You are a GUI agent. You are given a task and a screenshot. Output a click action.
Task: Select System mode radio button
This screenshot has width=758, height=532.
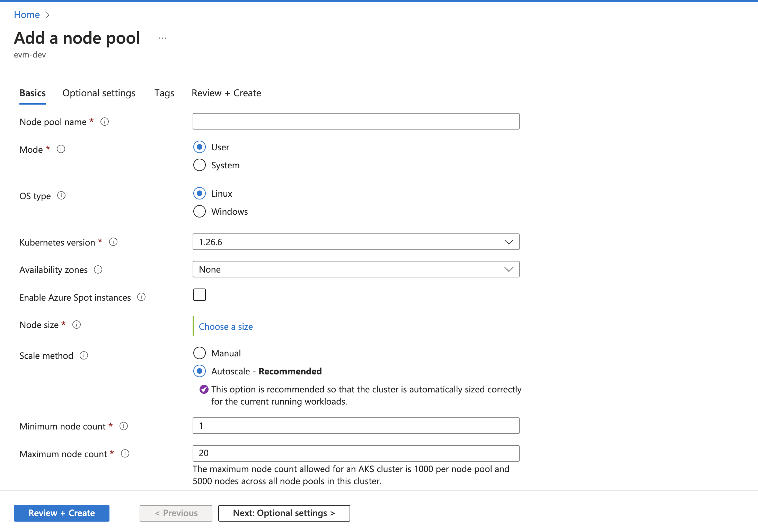point(200,165)
